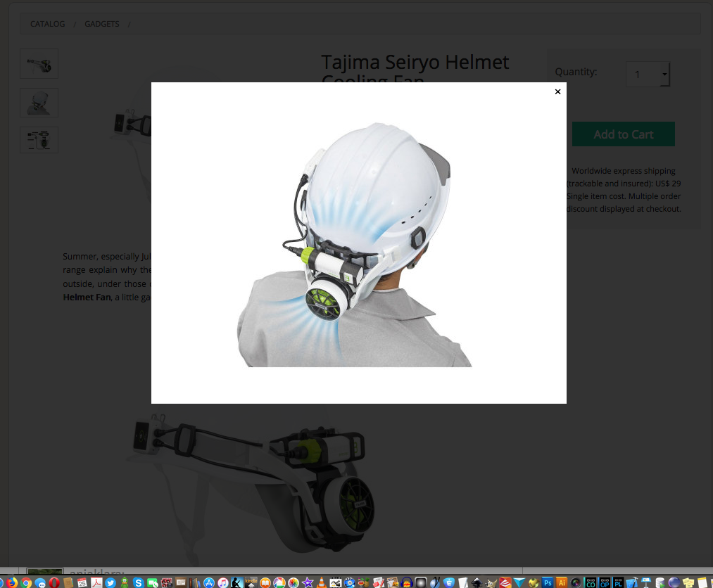Image resolution: width=713 pixels, height=588 pixels.
Task: Open the GADGETS breadcrumb link
Action: 102,24
